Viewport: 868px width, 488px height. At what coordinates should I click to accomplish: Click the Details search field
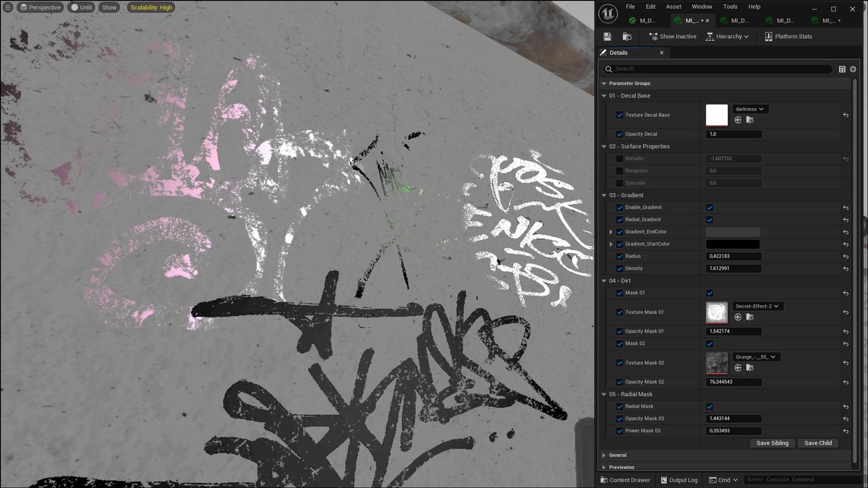tap(718, 69)
